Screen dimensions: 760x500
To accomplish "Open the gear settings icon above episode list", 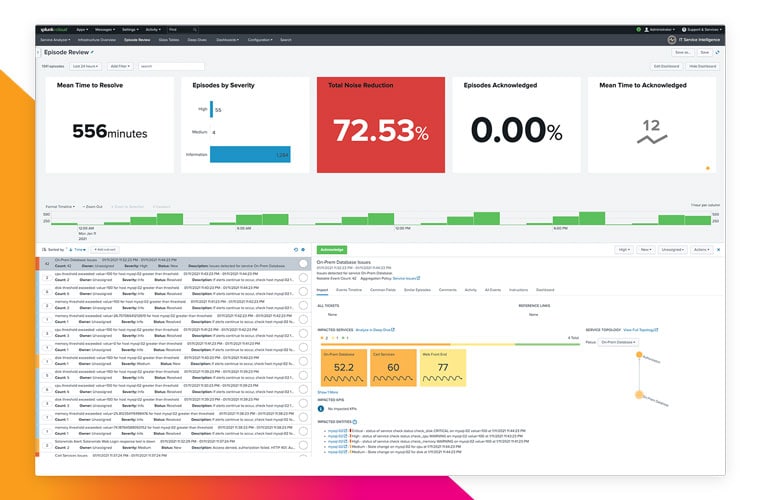I will (x=303, y=250).
